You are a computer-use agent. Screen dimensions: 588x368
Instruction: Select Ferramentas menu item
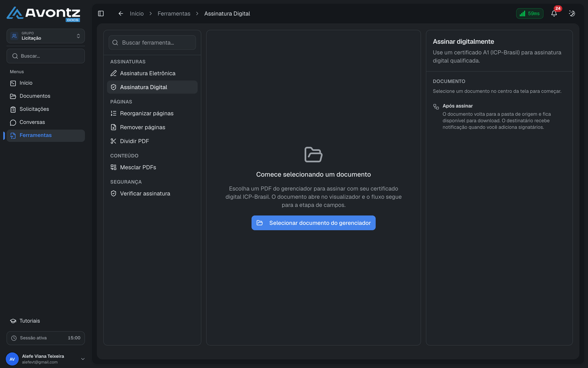[x=46, y=135]
